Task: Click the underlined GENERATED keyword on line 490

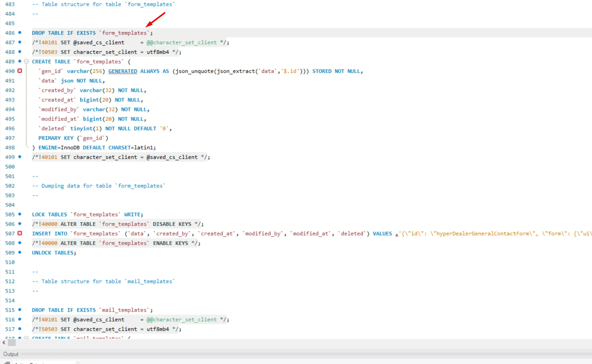Action: click(123, 71)
